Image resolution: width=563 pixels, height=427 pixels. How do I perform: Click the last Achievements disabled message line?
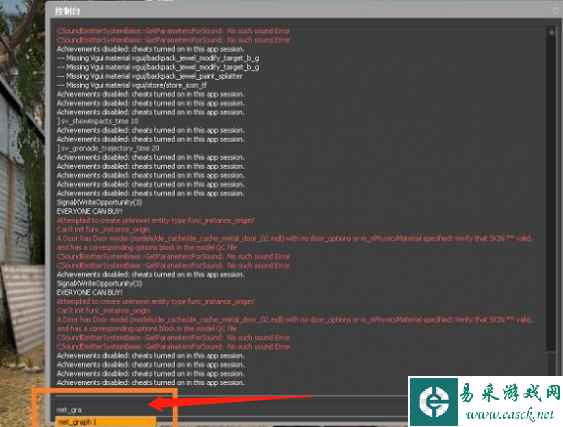click(x=150, y=382)
